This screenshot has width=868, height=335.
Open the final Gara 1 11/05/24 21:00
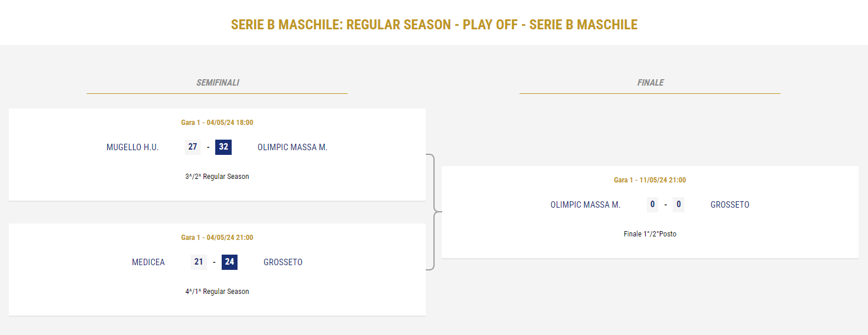click(x=650, y=180)
